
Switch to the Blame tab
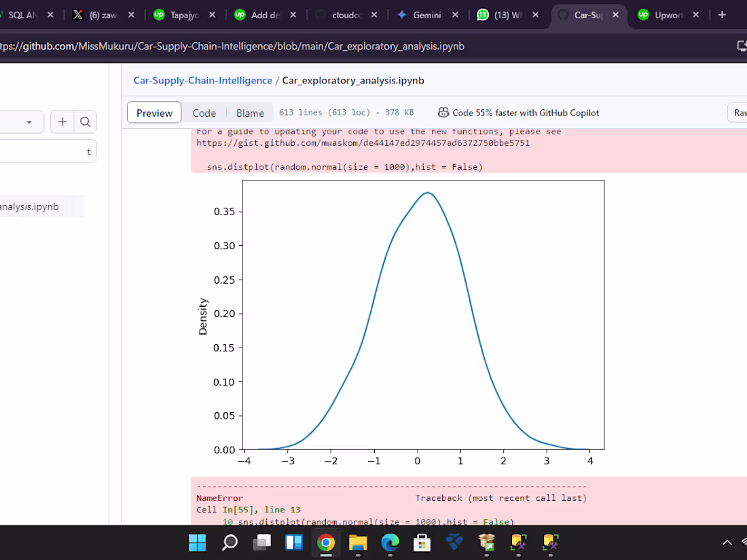250,113
